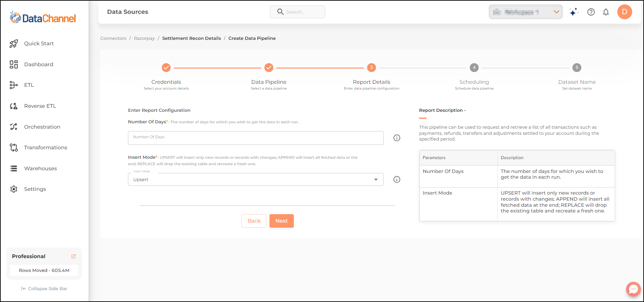The height and width of the screenshot is (302, 644).
Task: Click the step 5 Dataset Name circle
Action: [577, 68]
